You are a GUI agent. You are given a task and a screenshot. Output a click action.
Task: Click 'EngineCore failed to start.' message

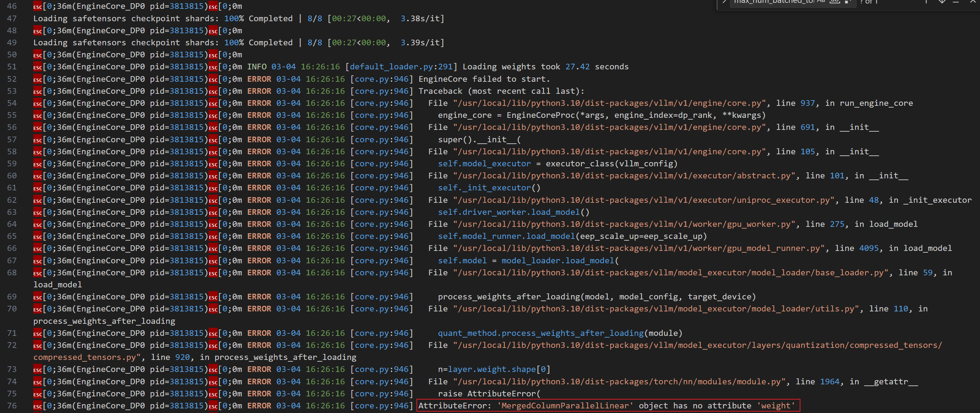coord(484,79)
